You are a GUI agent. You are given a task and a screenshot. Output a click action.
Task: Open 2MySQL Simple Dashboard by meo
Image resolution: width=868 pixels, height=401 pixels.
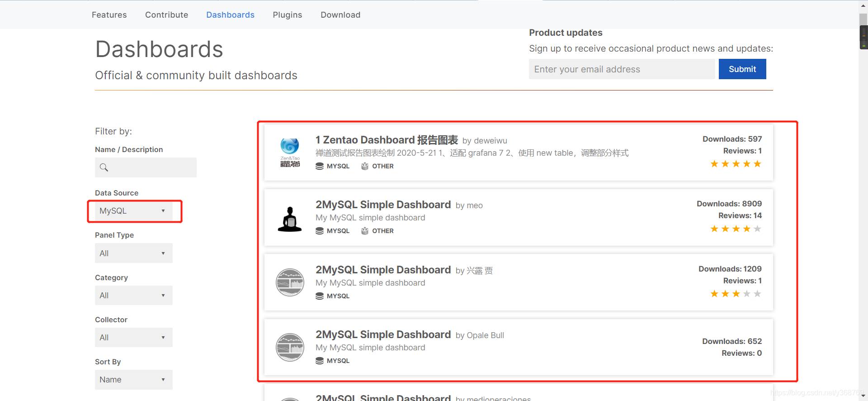(383, 205)
